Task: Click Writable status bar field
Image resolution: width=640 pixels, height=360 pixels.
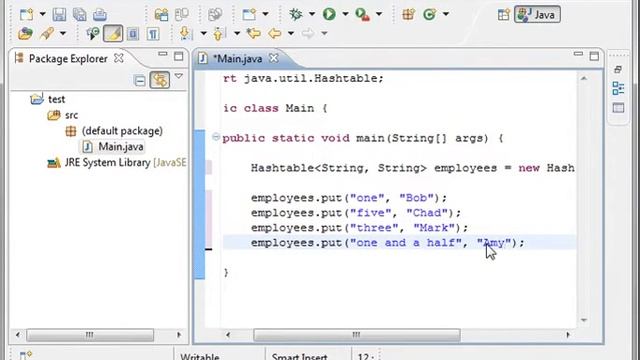Action: pos(200,356)
